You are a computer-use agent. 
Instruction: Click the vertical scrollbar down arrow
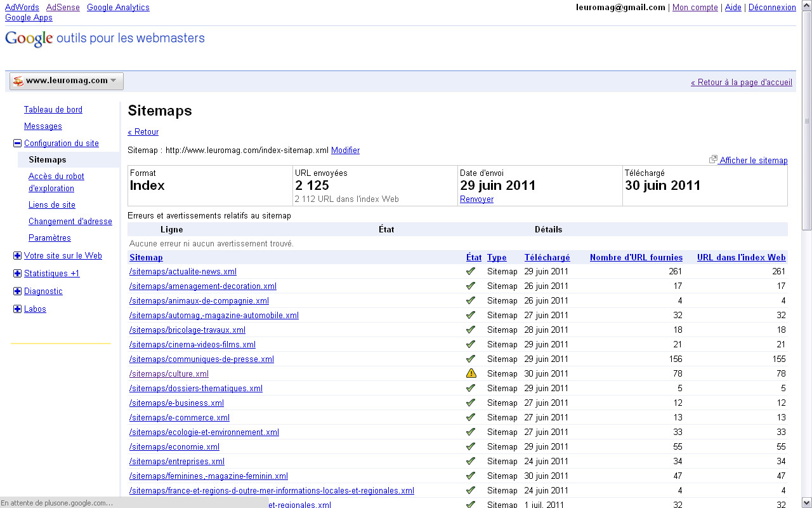[806, 501]
